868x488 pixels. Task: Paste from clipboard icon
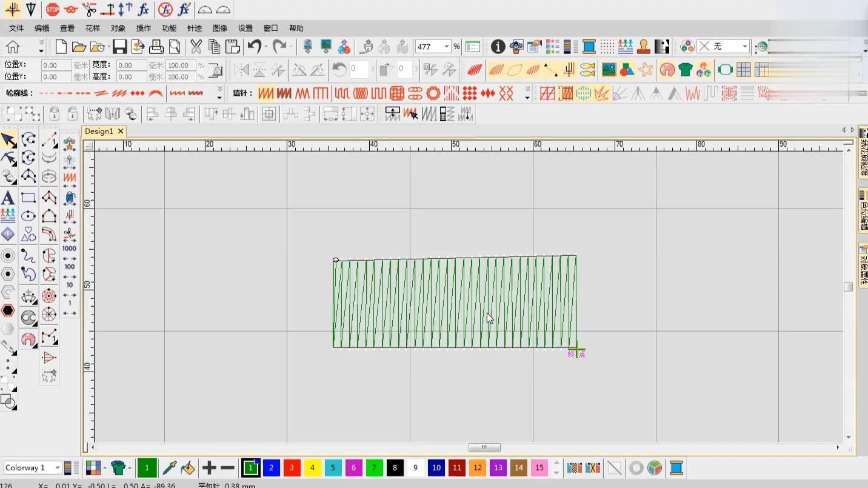(x=233, y=47)
